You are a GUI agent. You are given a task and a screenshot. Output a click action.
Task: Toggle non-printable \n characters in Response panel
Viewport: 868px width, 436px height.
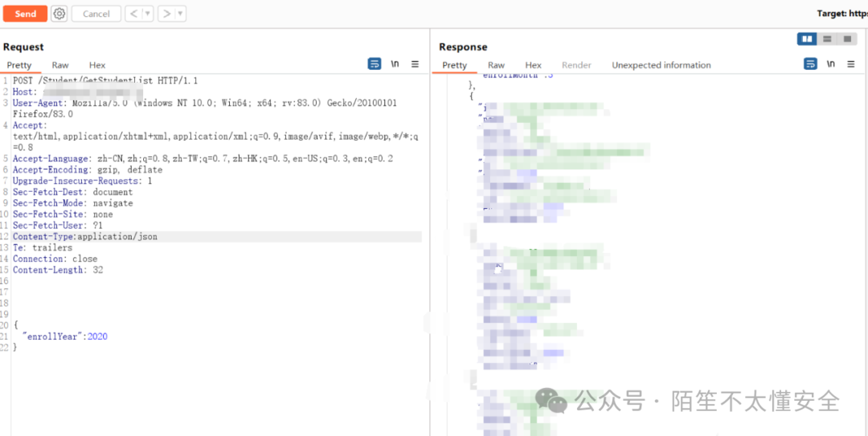click(x=831, y=64)
